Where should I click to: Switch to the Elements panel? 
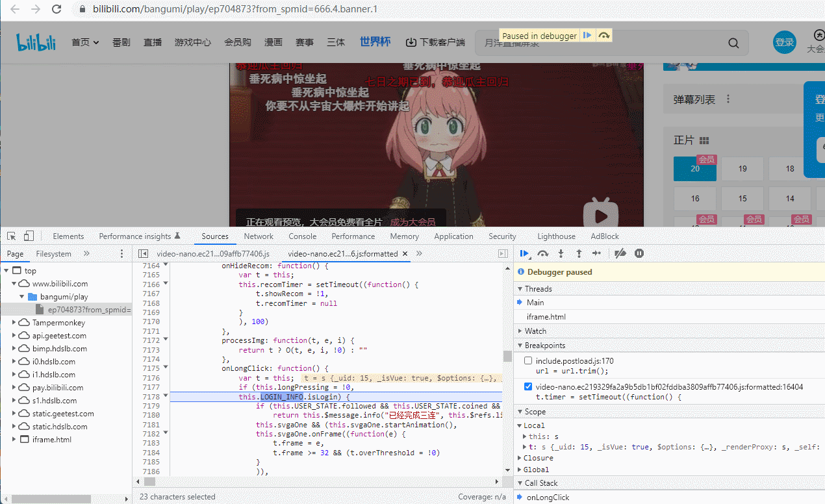tap(68, 236)
